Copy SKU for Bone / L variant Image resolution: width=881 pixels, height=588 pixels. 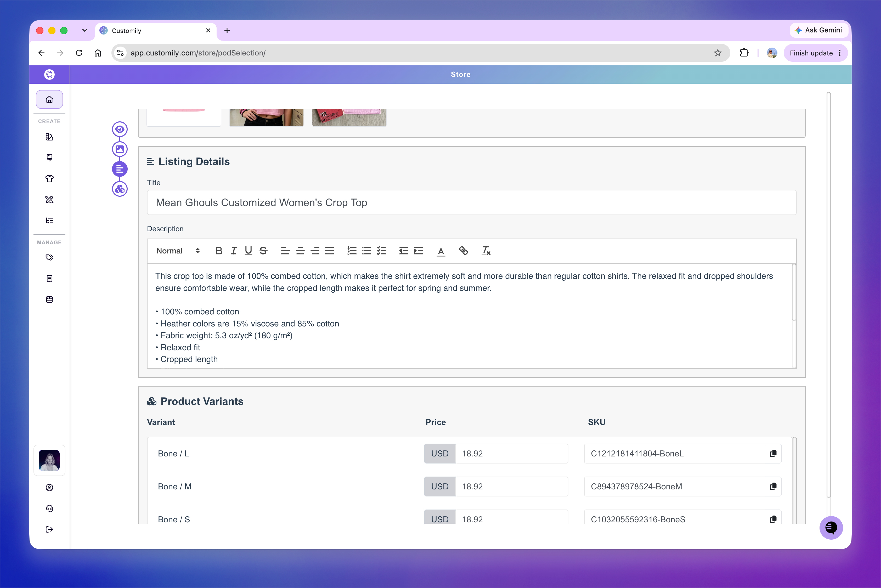773,454
